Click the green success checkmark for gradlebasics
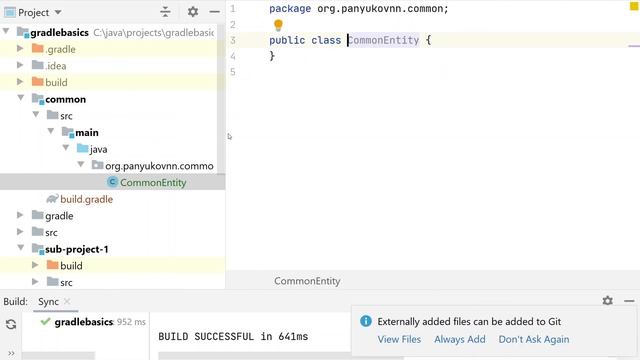Image resolution: width=640 pixels, height=360 pixels. (45, 322)
